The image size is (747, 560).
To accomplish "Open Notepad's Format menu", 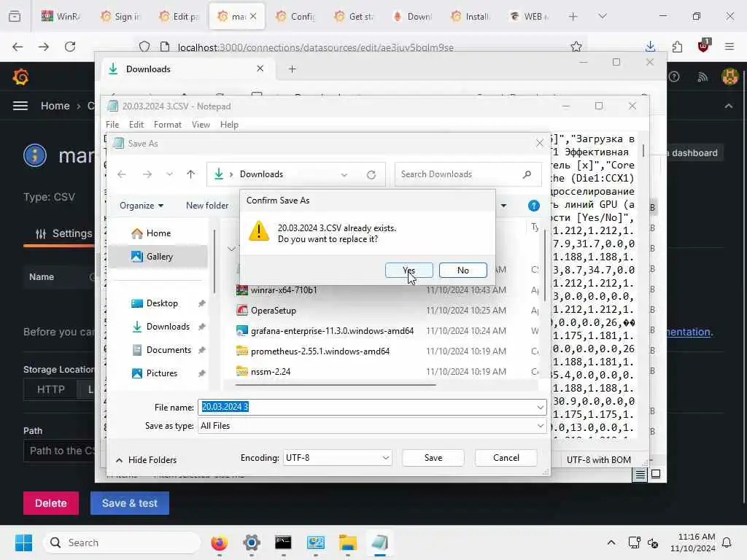I will pos(167,124).
